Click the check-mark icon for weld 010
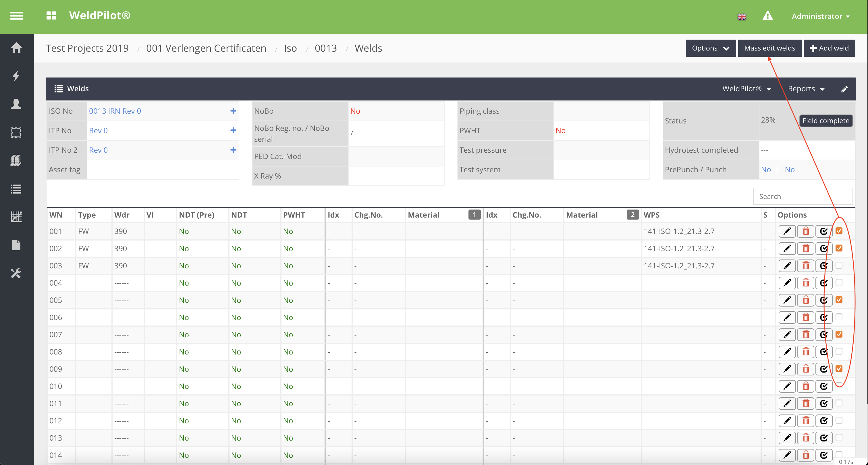This screenshot has height=465, width=868. coord(823,386)
